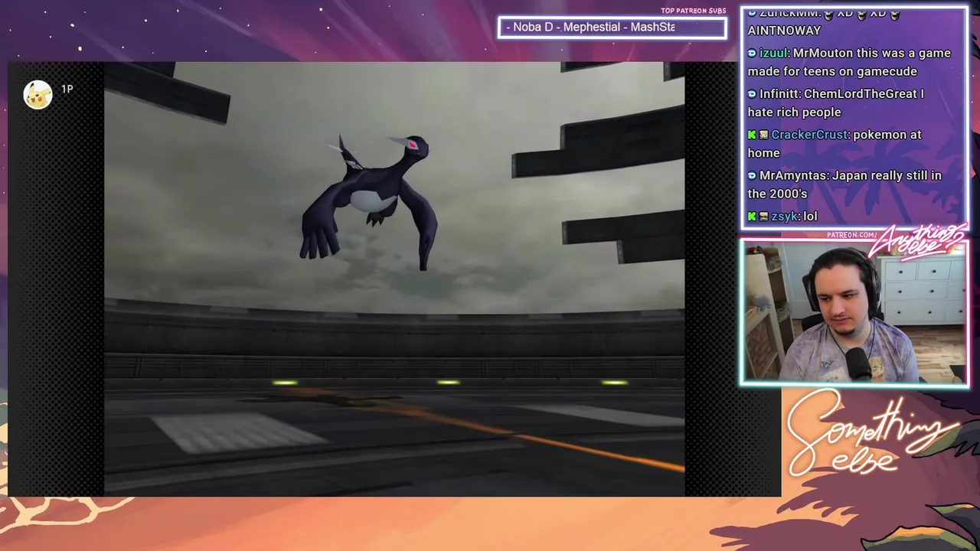
Task: Click the tan badge next to zsyk
Action: 763,217
